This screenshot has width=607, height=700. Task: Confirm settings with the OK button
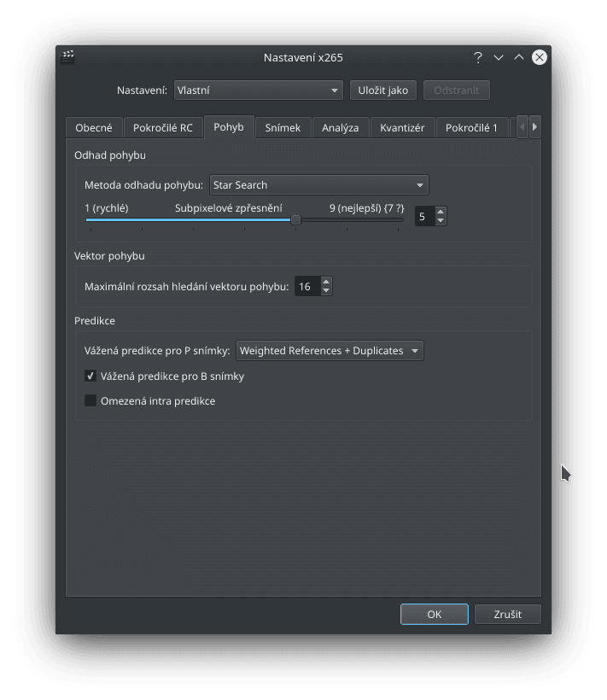pyautogui.click(x=435, y=615)
